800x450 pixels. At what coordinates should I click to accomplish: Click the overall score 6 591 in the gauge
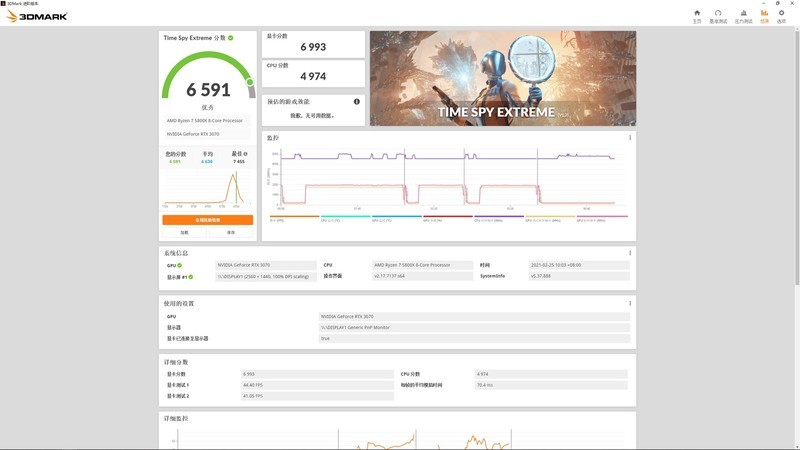pos(208,90)
